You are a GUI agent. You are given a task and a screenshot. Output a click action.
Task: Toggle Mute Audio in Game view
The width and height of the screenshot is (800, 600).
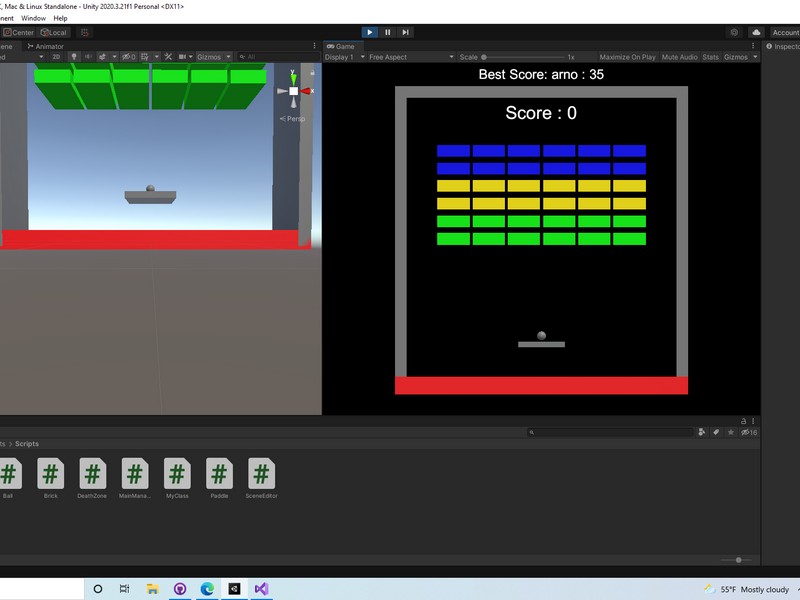(680, 57)
